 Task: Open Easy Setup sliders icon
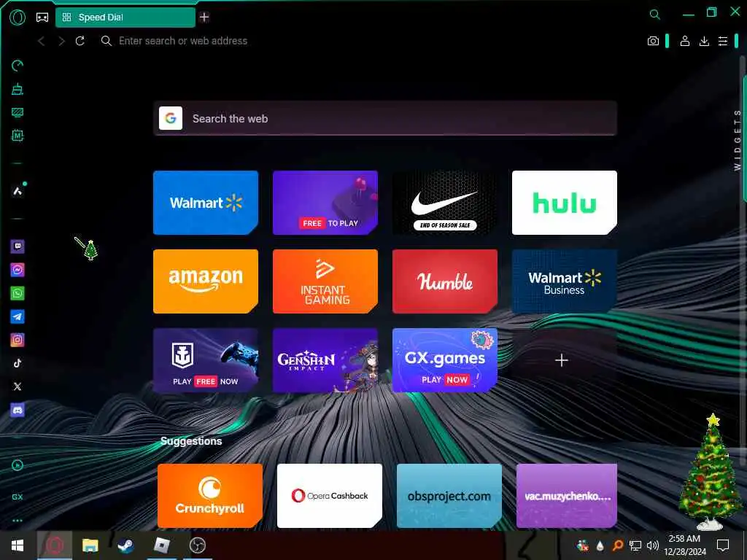[x=723, y=41]
